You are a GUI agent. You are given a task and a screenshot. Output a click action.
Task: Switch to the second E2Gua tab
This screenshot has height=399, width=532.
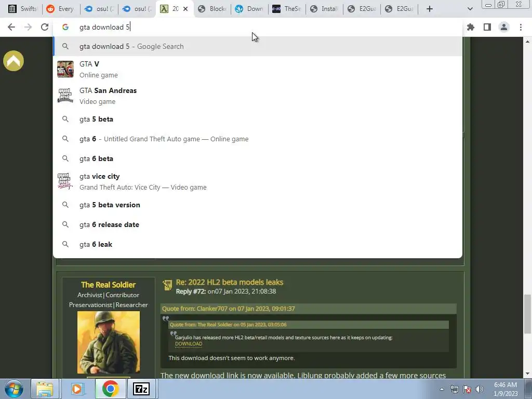coord(398,9)
